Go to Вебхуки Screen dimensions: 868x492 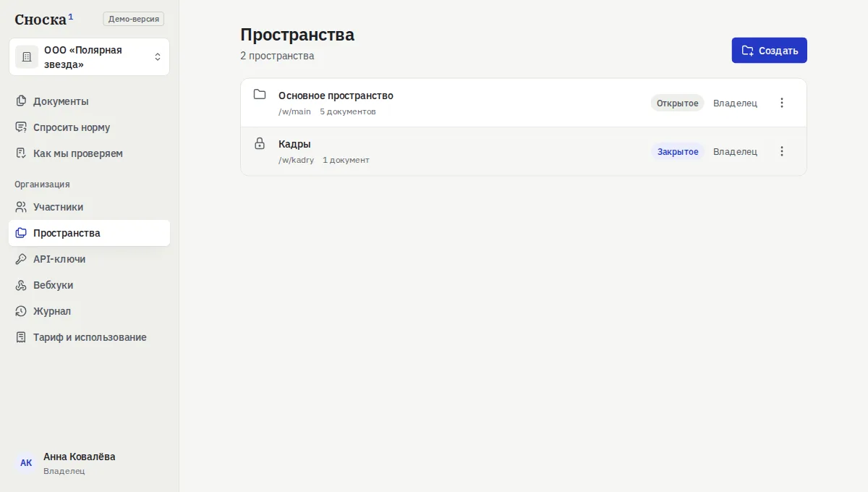(89, 285)
